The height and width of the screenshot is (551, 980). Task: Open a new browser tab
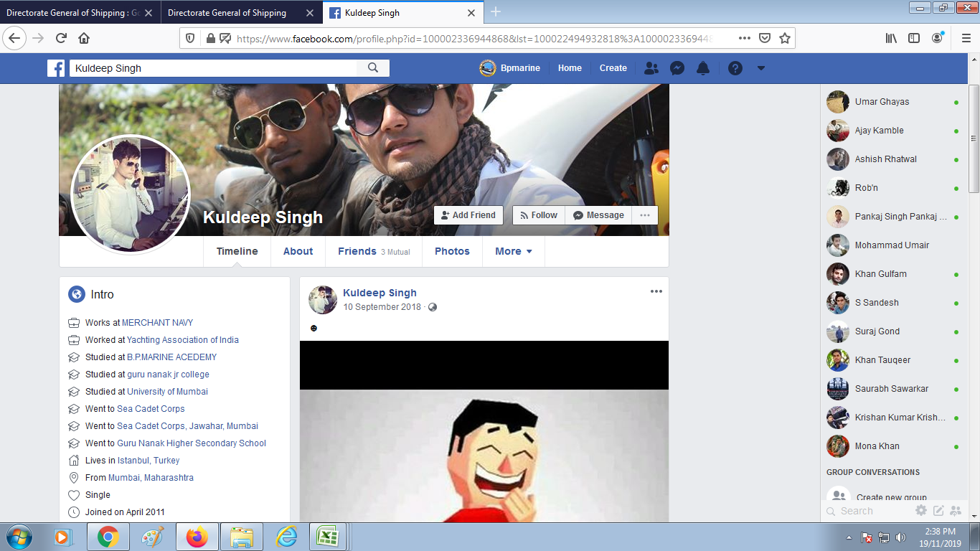(496, 12)
